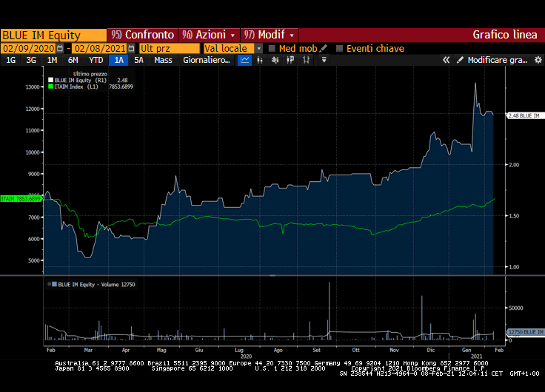Click the volume legend square icon
545x392 pixels.
[x=52, y=284]
